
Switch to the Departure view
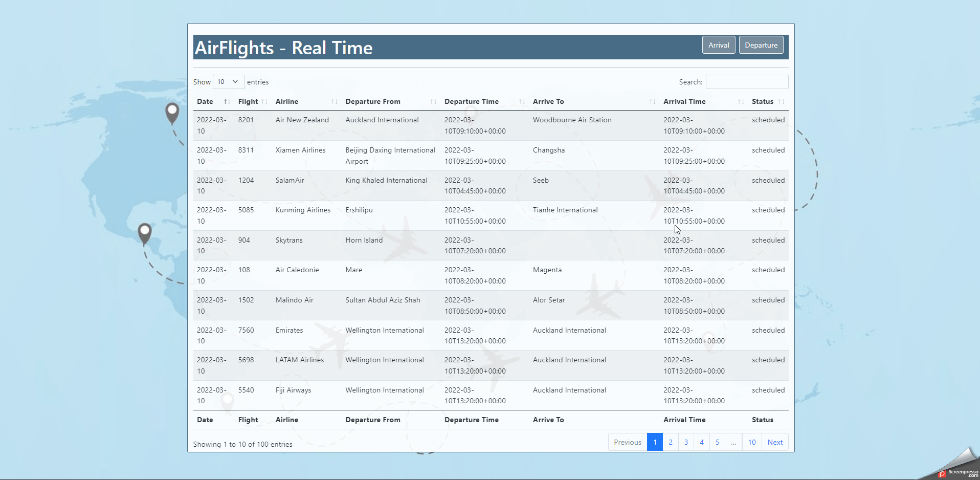pyautogui.click(x=761, y=45)
